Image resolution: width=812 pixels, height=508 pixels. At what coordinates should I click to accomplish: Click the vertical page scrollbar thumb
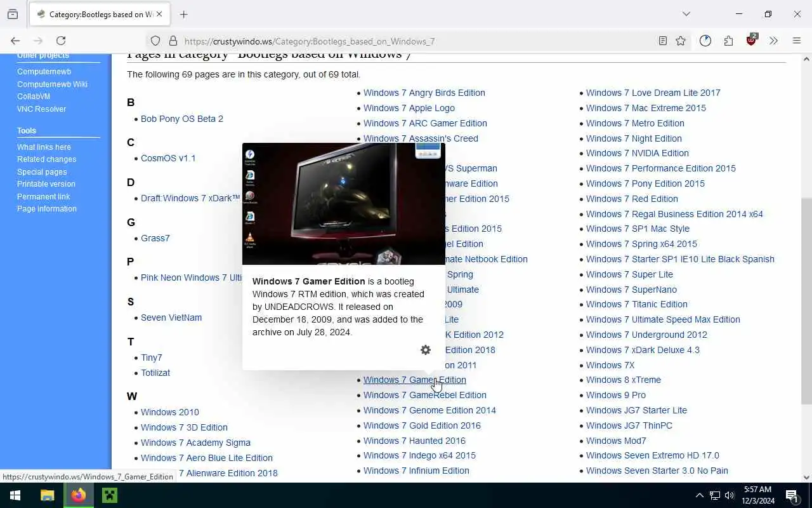806,301
